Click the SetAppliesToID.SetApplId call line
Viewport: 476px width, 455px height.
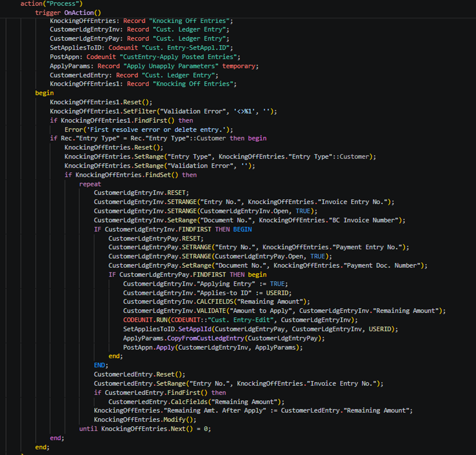[x=260, y=329]
